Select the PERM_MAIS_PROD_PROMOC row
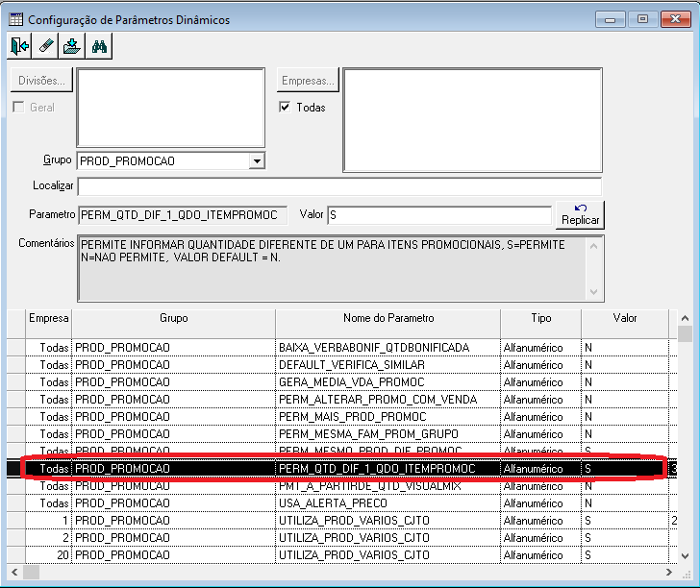 342,417
